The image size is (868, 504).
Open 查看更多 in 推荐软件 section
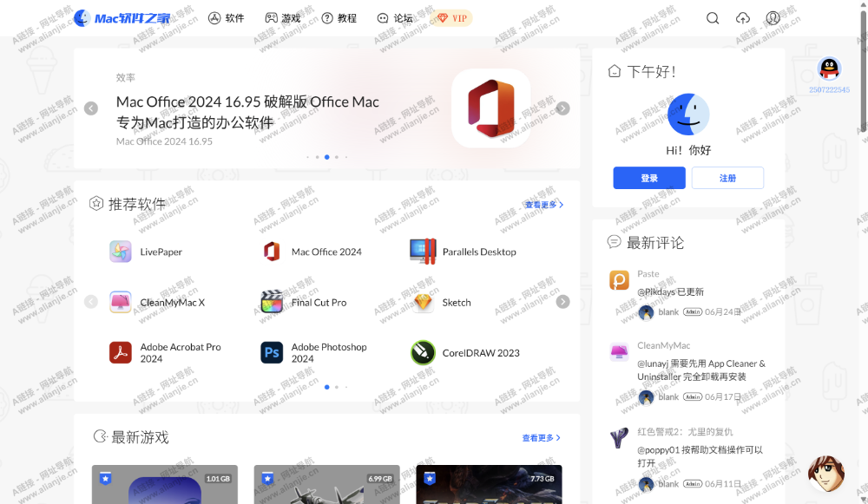point(544,205)
